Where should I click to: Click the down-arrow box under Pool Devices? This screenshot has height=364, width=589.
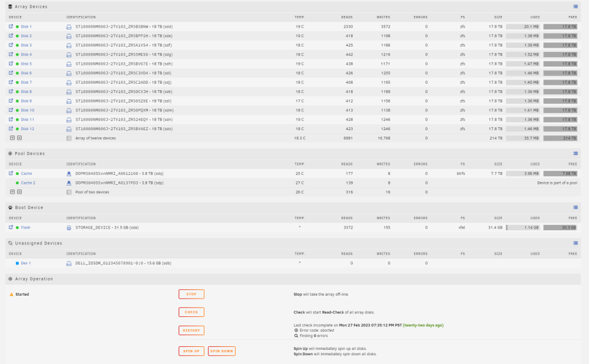[x=12, y=191]
